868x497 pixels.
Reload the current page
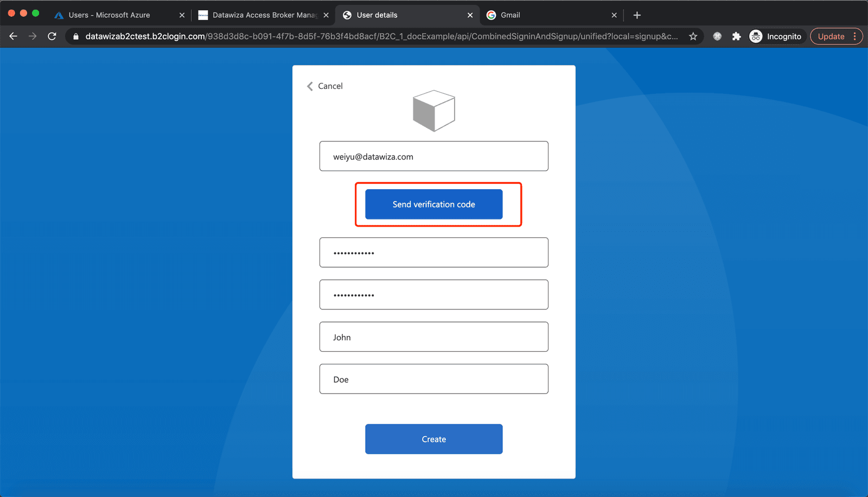[x=52, y=36]
